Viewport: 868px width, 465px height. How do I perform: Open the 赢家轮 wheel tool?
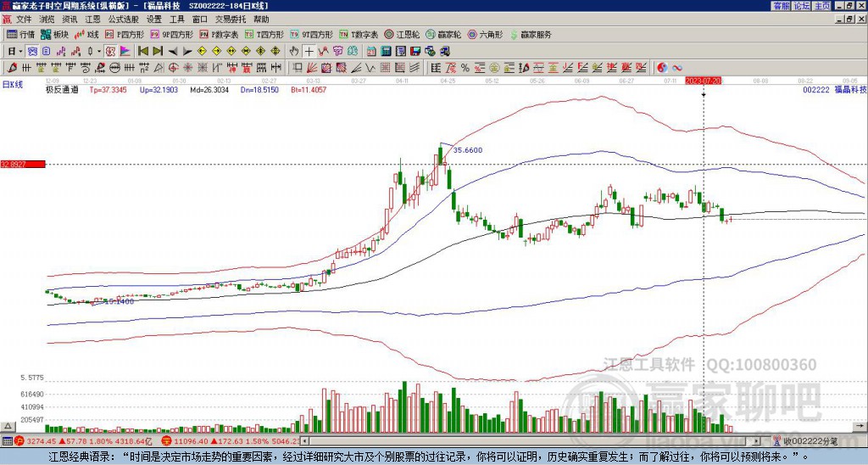click(443, 34)
